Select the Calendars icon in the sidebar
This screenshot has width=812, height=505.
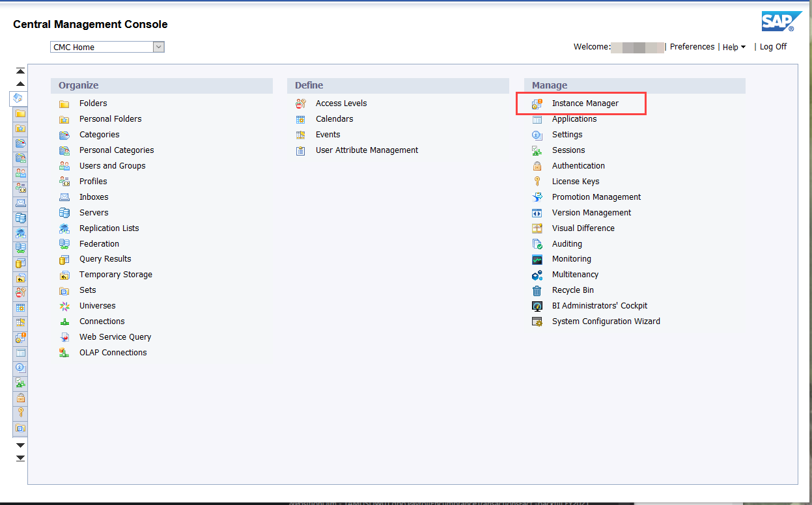(x=21, y=308)
